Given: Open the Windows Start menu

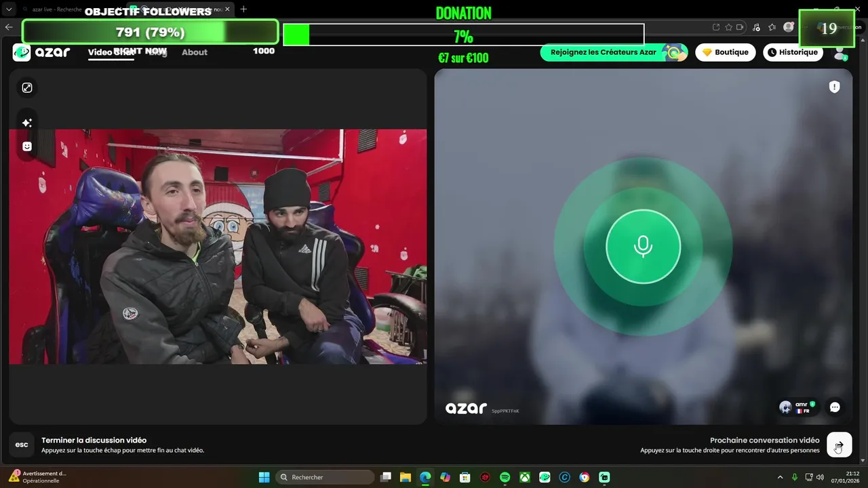Looking at the screenshot, I should tap(264, 477).
